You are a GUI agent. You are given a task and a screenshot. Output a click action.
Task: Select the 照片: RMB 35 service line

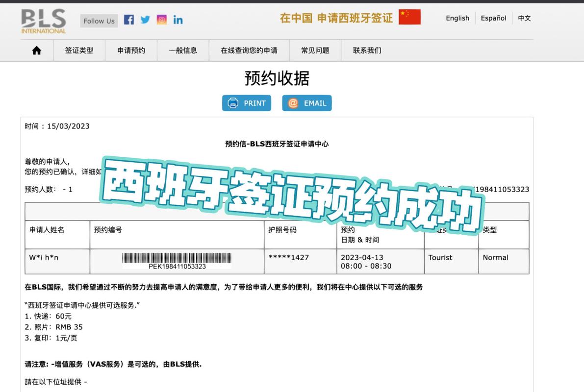(x=53, y=327)
